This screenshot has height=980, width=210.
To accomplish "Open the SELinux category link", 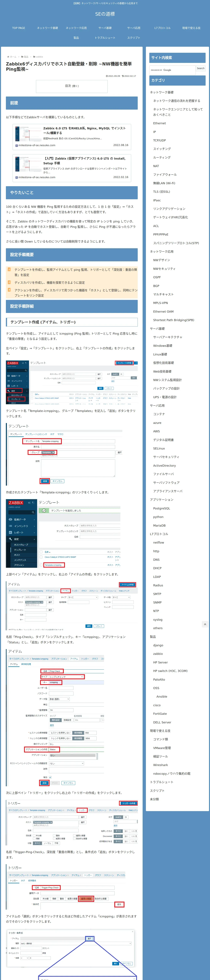I will [159, 448].
